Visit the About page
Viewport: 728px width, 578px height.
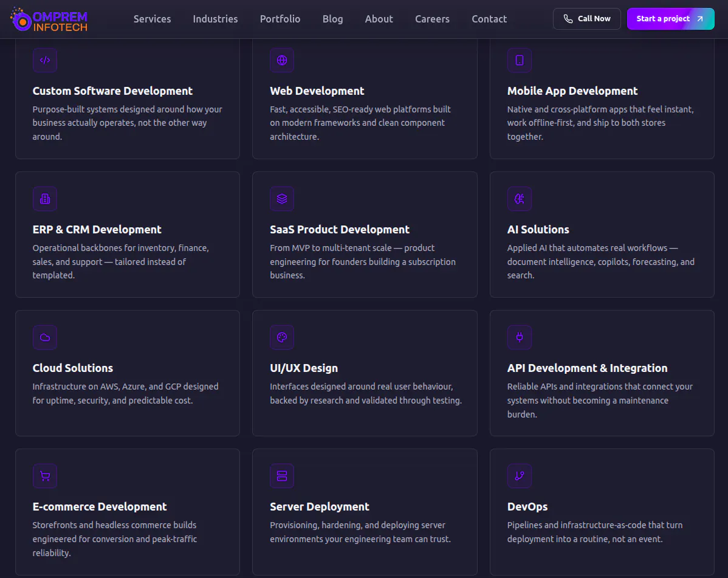[379, 19]
